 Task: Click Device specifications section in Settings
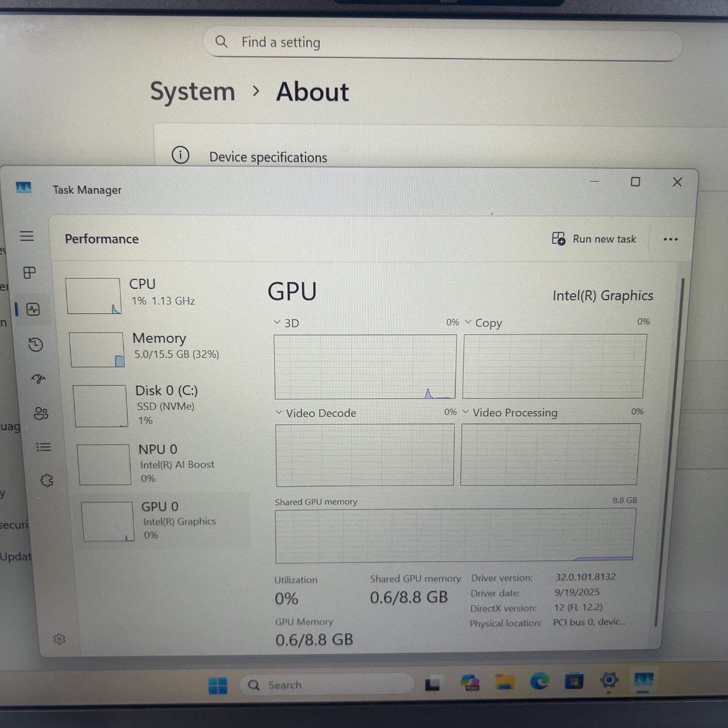(x=268, y=157)
